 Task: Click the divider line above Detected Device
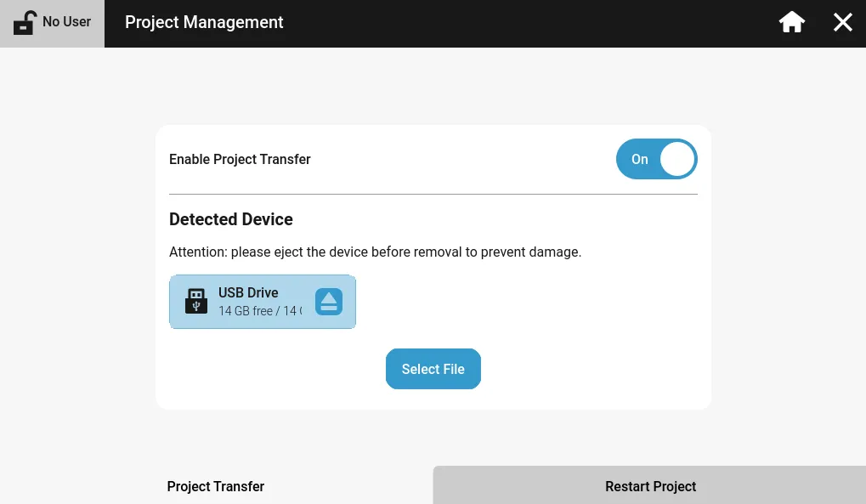click(433, 195)
